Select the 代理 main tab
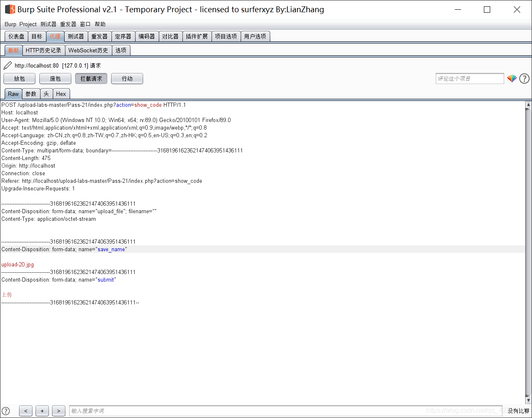Image resolution: width=532 pixels, height=418 pixels. pyautogui.click(x=55, y=36)
